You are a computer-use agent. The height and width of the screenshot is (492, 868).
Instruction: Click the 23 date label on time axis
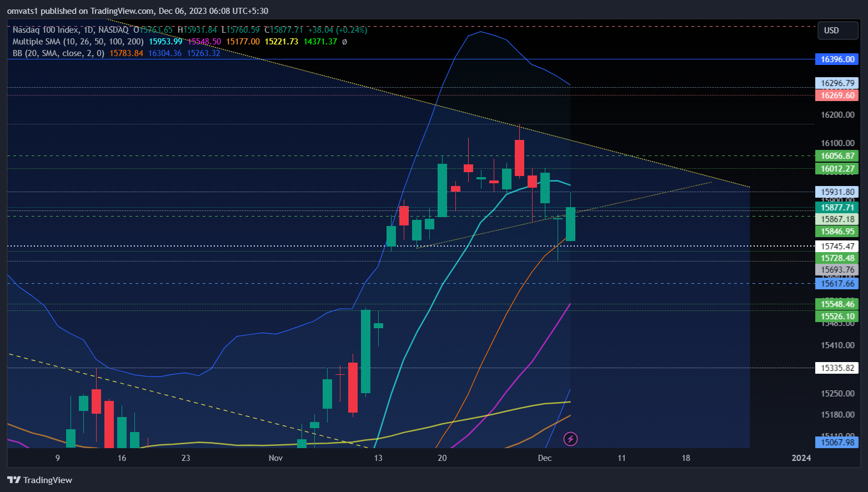tap(186, 458)
